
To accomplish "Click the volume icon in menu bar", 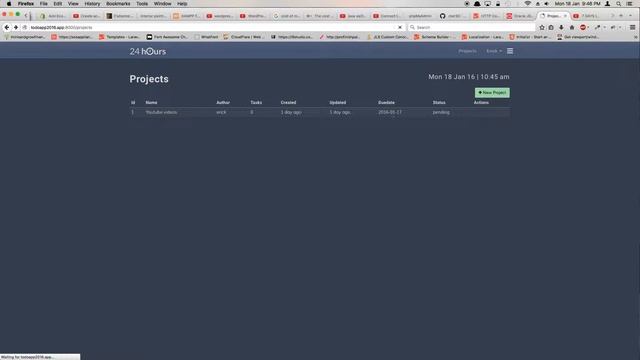I will 547,4.
